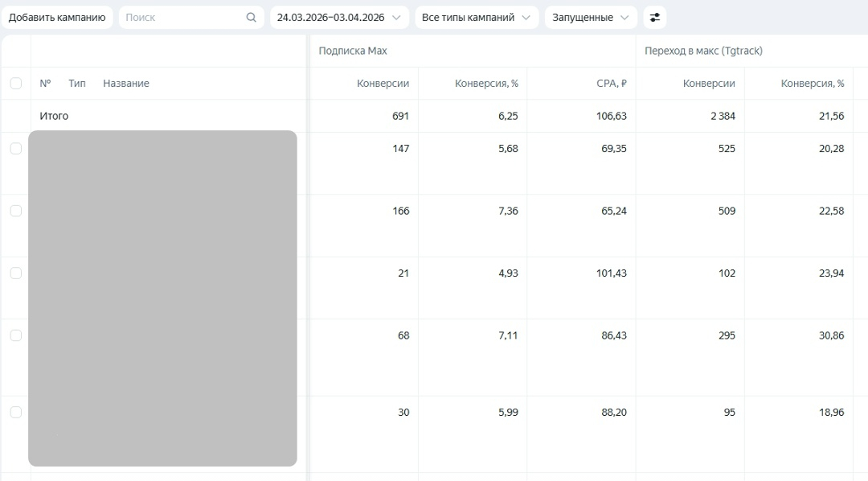Check the row with 147 Подписка Max conversions
The width and height of the screenshot is (868, 481).
tap(16, 148)
